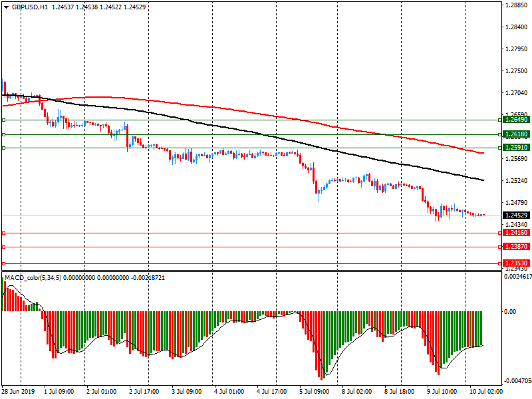
Task: Select the 1.26490 green level price tag
Action: [516, 120]
